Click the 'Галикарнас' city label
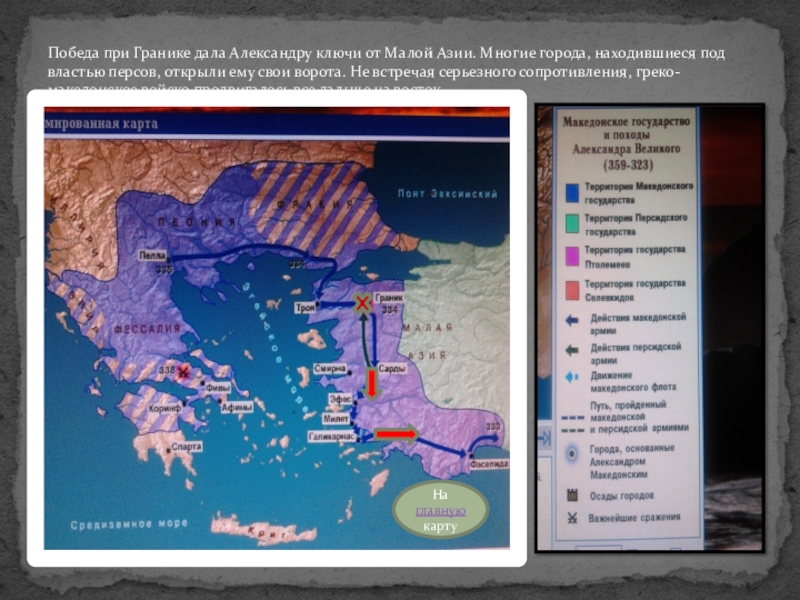This screenshot has width=800, height=600. (332, 437)
